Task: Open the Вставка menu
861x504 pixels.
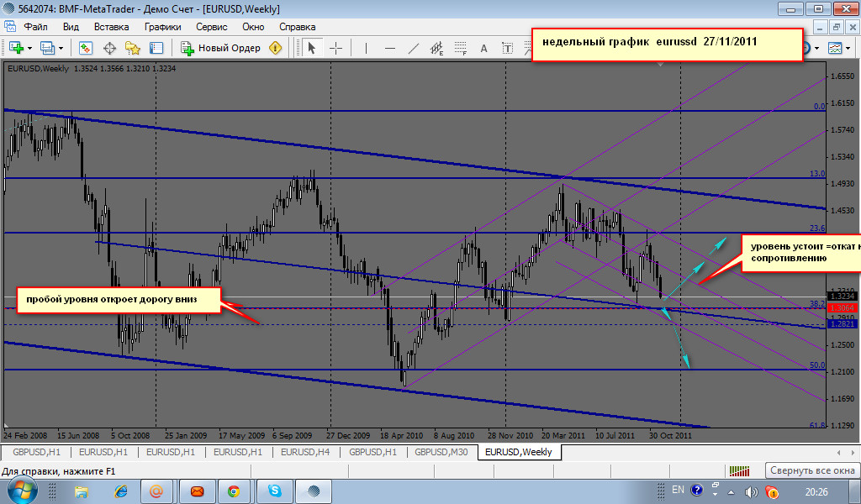Action: pyautogui.click(x=112, y=27)
